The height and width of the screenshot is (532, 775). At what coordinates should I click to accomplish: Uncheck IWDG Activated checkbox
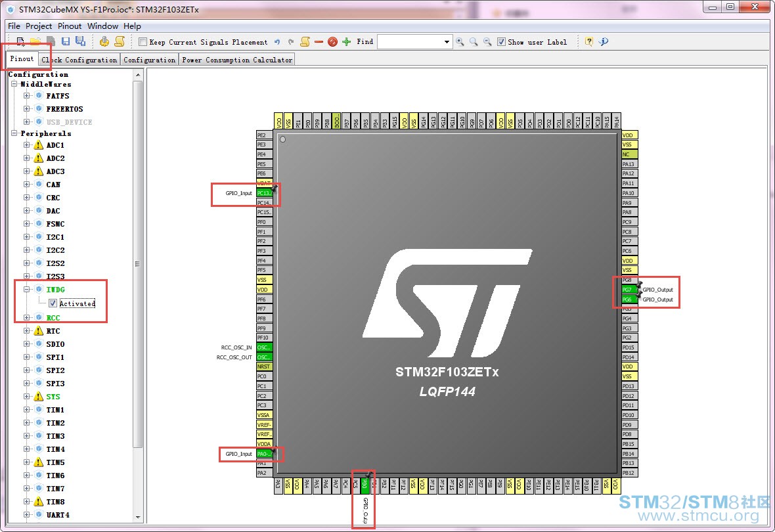[53, 303]
